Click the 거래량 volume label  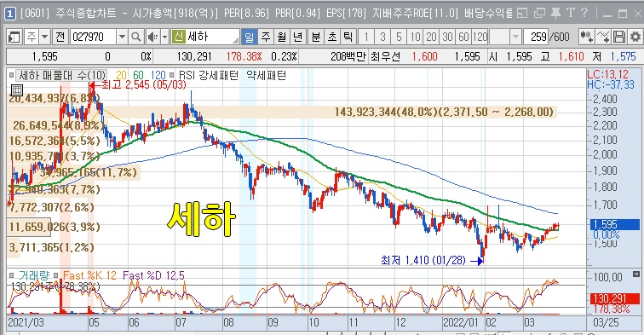coord(34,275)
